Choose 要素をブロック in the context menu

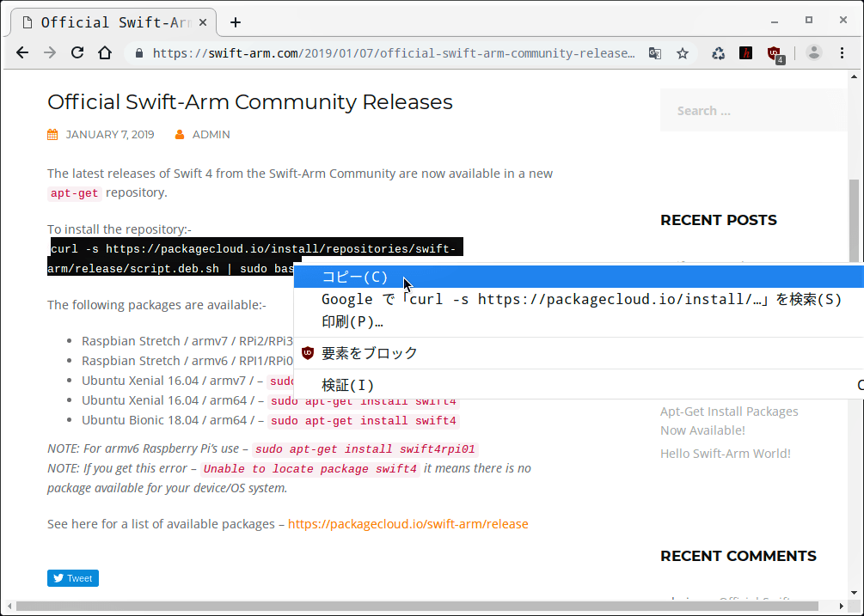[x=579, y=353]
